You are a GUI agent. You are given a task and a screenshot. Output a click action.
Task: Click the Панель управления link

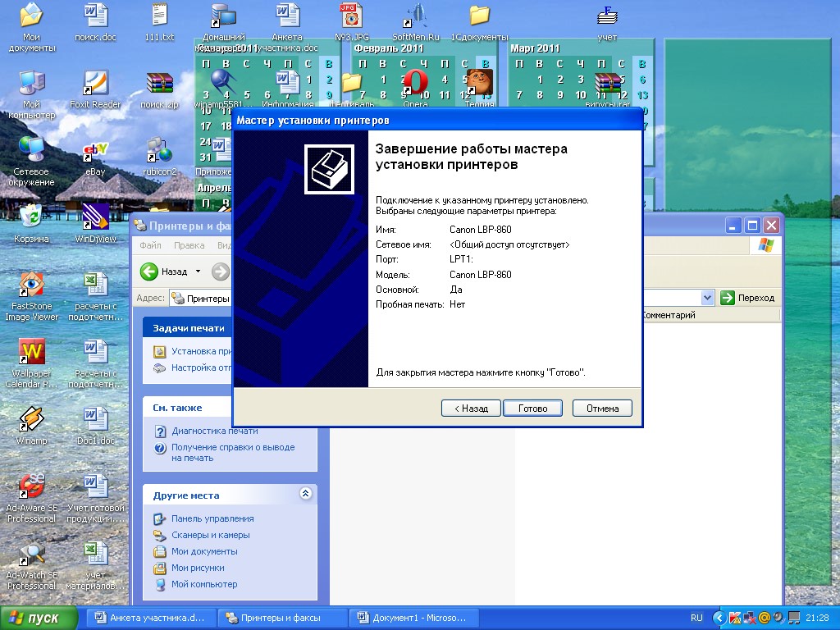click(212, 518)
